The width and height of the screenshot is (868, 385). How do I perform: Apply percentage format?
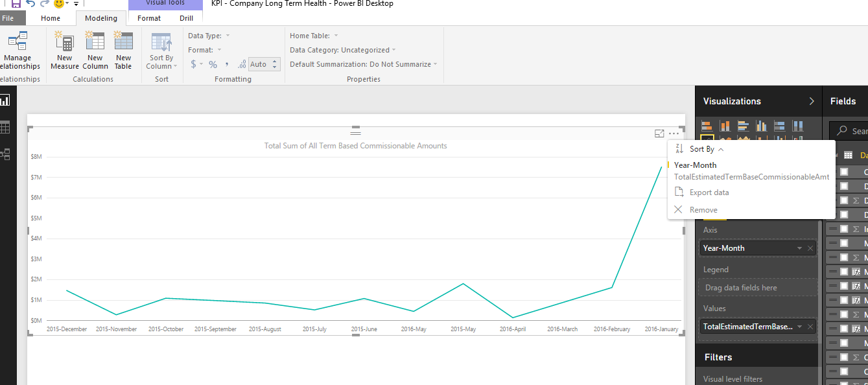coord(213,64)
